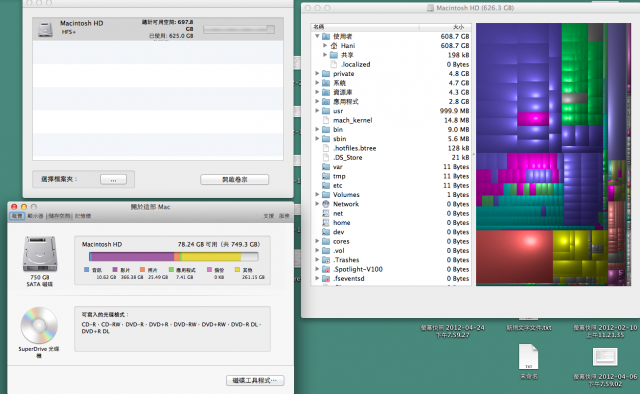Expand the 共享 folder disclosure triangle
This screenshot has height=394, width=640.
pyautogui.click(x=325, y=55)
